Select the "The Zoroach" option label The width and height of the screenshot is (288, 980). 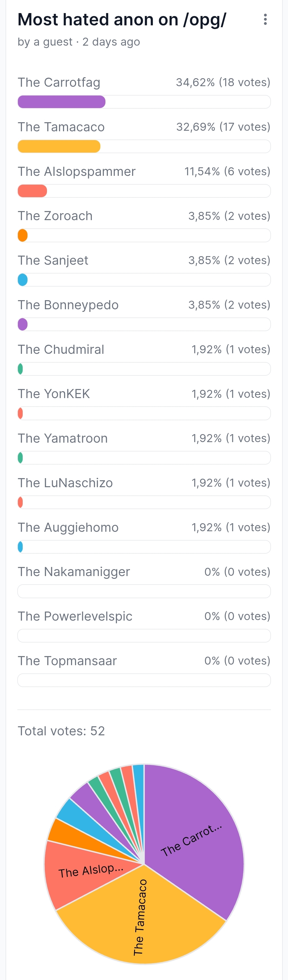(x=55, y=216)
